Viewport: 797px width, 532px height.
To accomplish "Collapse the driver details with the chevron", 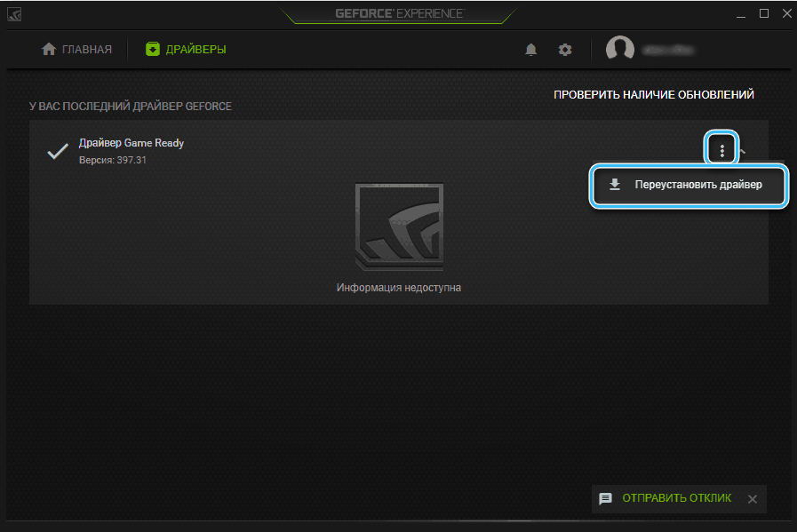I will (x=743, y=151).
